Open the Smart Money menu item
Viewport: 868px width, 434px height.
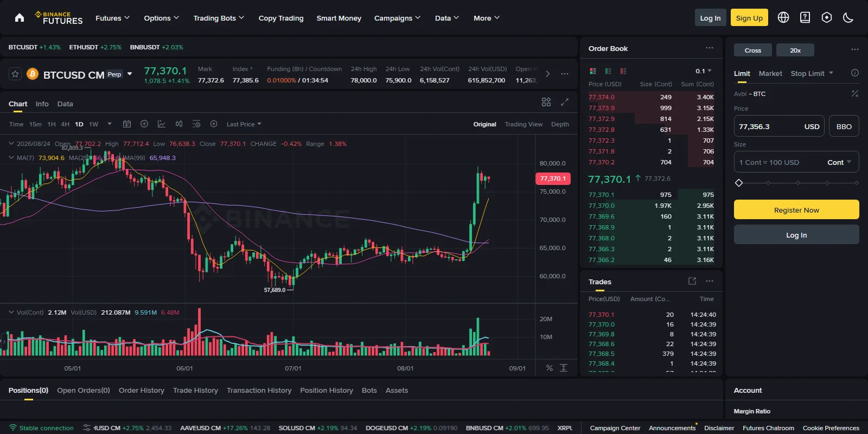[339, 18]
